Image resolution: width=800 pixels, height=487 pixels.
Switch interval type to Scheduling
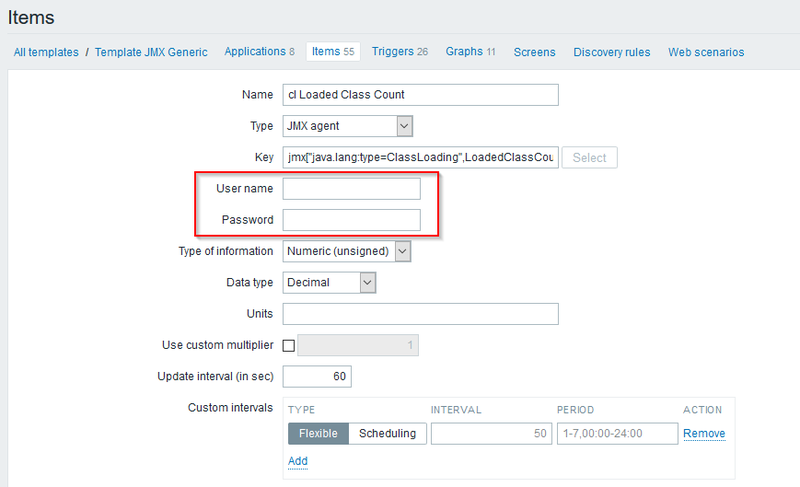click(x=389, y=433)
